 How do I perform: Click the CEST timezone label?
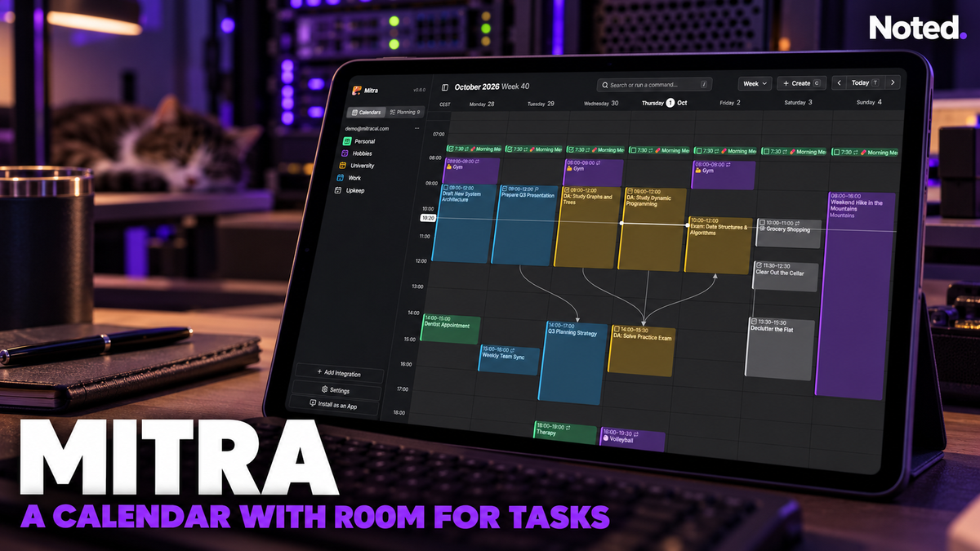click(x=445, y=104)
